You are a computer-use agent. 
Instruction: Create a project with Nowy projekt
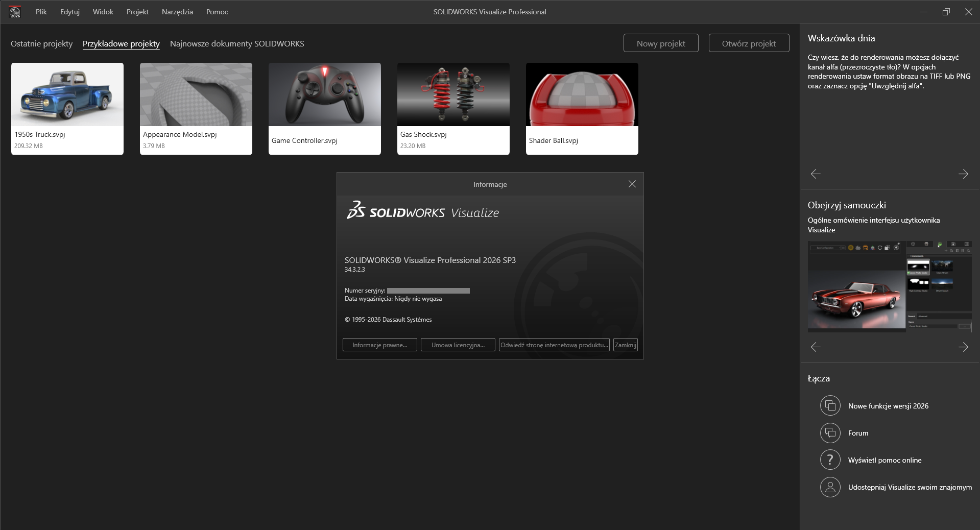click(661, 43)
